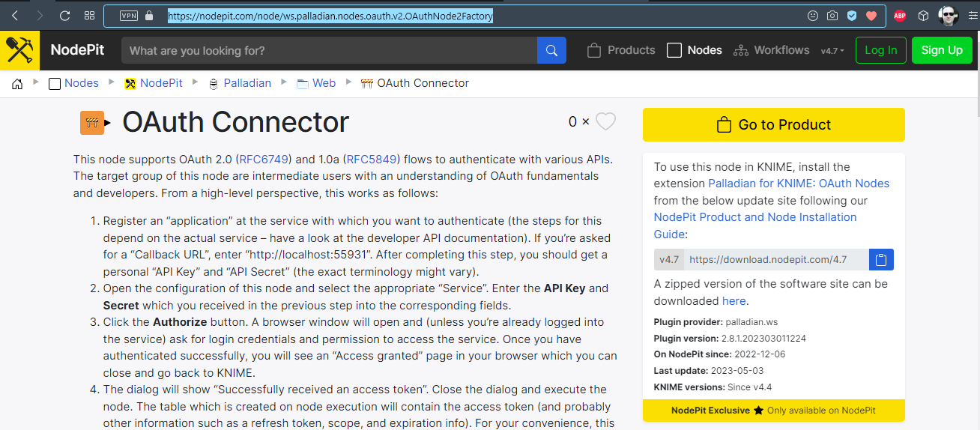Click the yellow Go to Product button
Viewport: 980px width, 430px height.
click(774, 125)
